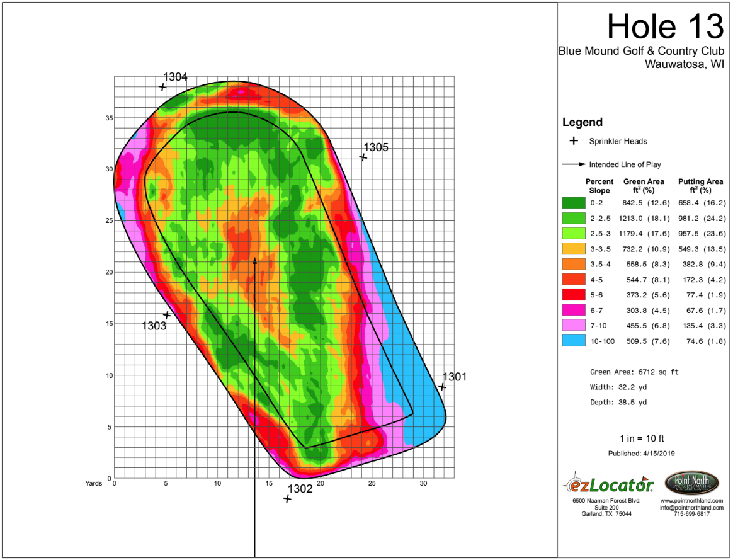Click the Hole 13 title

point(665,26)
